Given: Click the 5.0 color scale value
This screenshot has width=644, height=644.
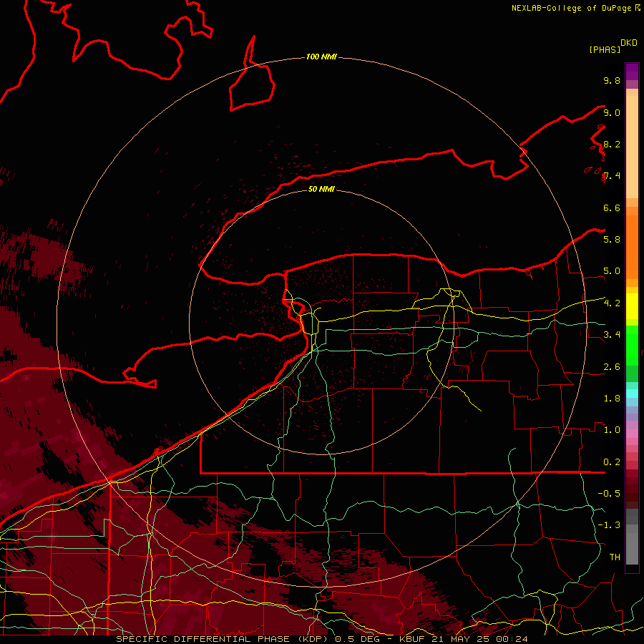Looking at the screenshot, I should tap(612, 271).
